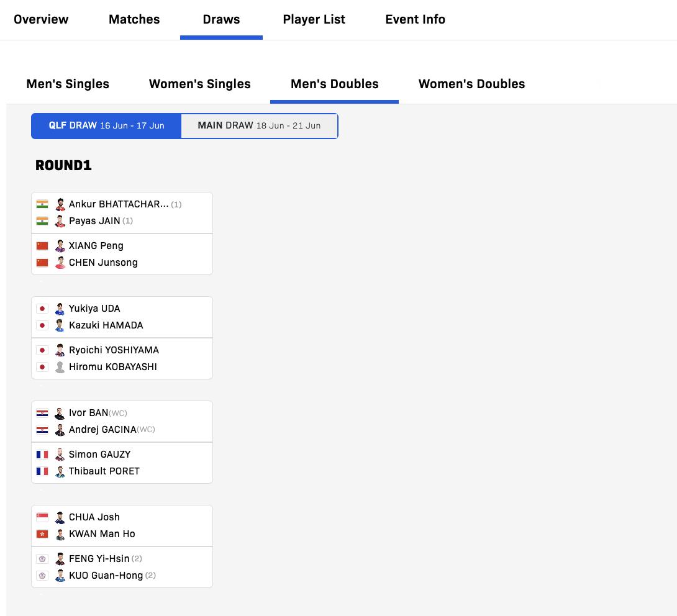The image size is (677, 616).
Task: Click Chinese Taipei flag beside FENG Yi-Hsin
Action: pos(42,559)
